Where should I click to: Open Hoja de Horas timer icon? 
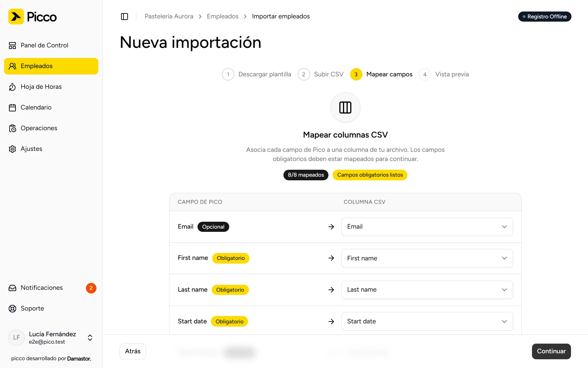(x=12, y=87)
